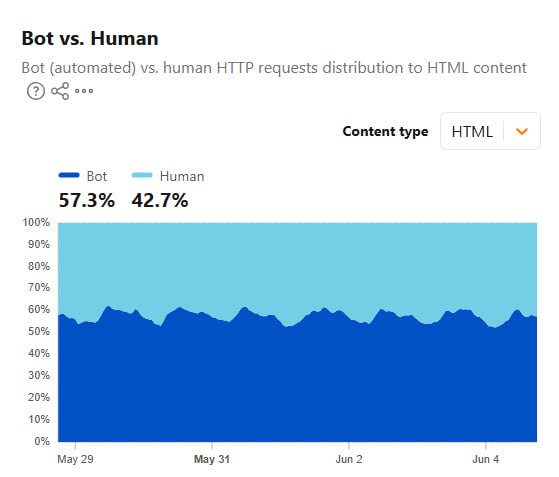Click the help question mark icon
The image size is (559, 477).
tap(36, 91)
